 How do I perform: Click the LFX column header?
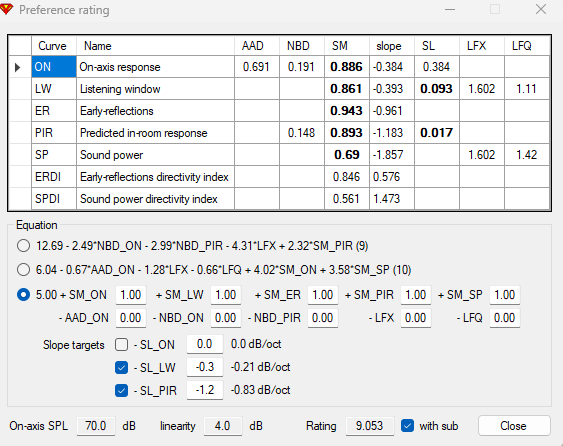click(x=482, y=46)
